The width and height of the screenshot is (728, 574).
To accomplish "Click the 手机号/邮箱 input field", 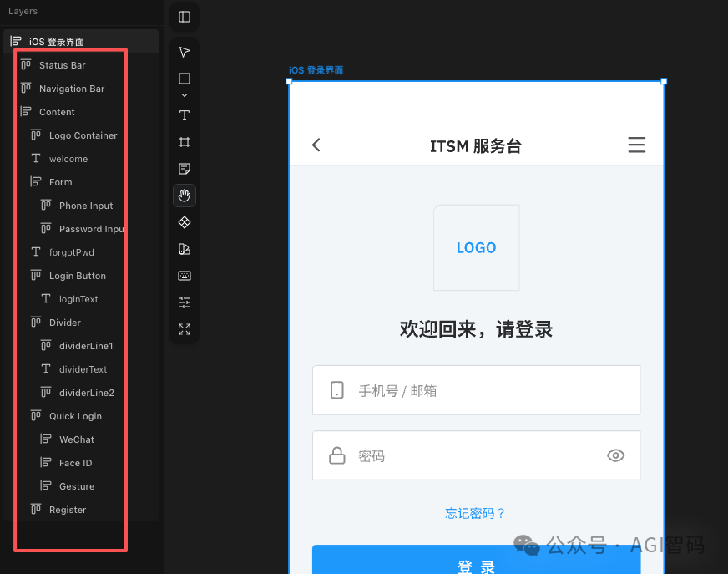I will point(476,389).
